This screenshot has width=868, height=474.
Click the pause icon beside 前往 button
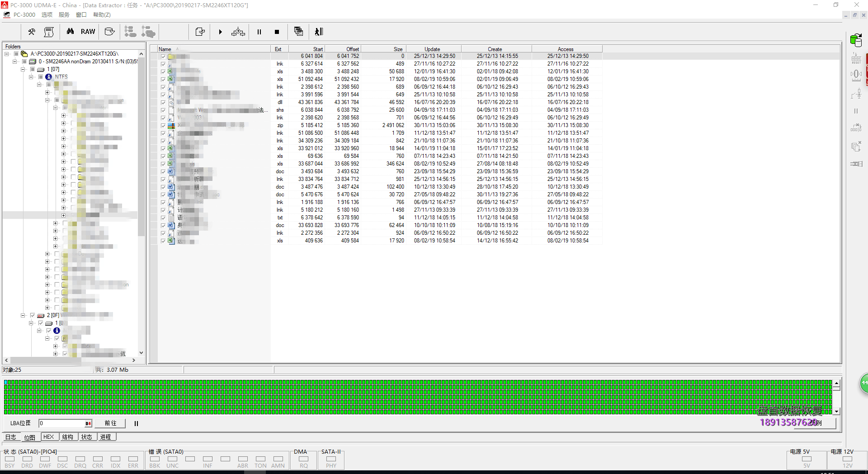[x=136, y=423]
